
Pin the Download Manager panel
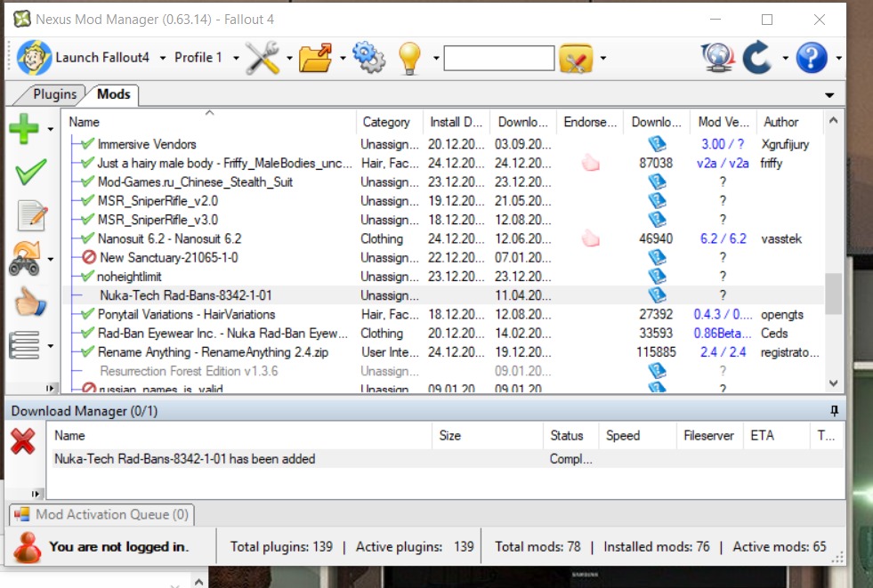pos(834,411)
